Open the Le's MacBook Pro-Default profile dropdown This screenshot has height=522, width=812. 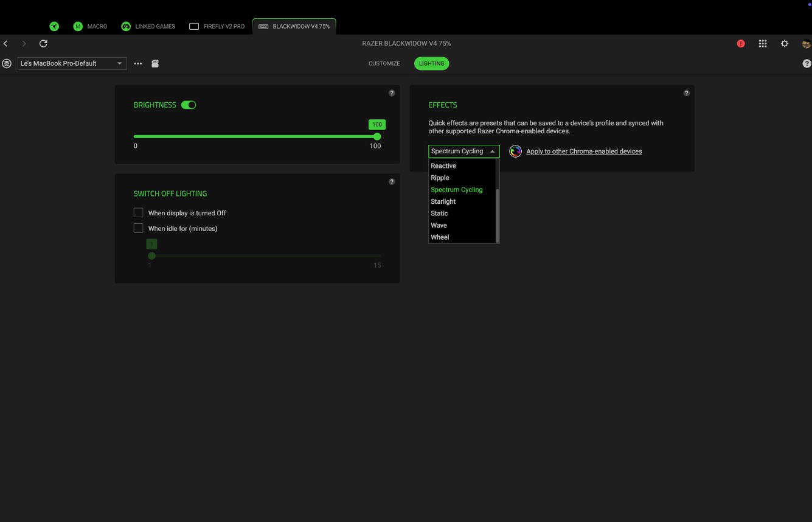(72, 63)
